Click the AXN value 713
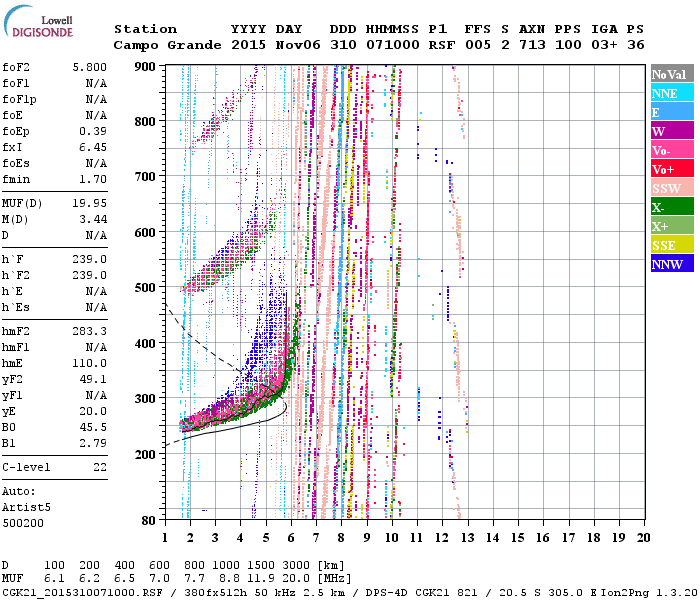 point(532,45)
